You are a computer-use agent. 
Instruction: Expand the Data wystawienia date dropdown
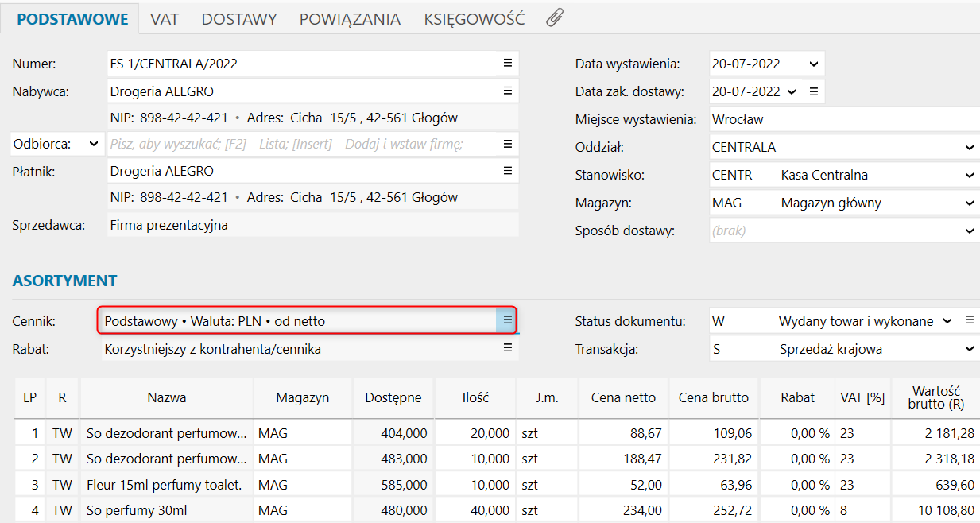click(812, 64)
